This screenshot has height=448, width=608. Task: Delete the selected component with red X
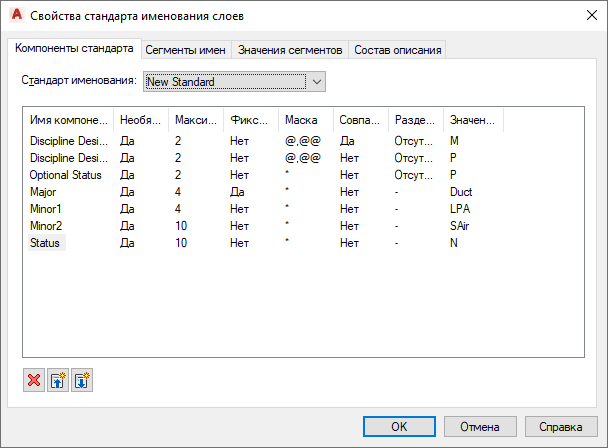pos(34,381)
